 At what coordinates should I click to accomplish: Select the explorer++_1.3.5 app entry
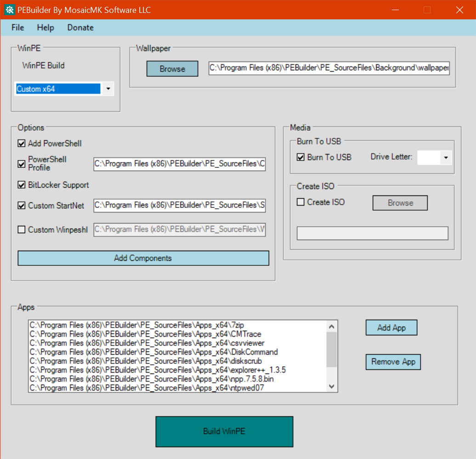(x=178, y=370)
